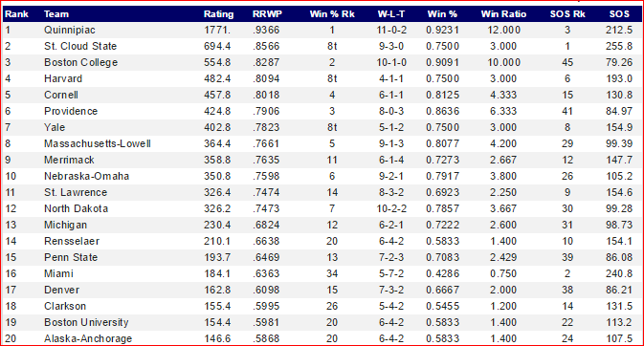Click St. Cloud State's rating 694.4
Image resolution: width=644 pixels, height=346 pixels.
(x=217, y=46)
